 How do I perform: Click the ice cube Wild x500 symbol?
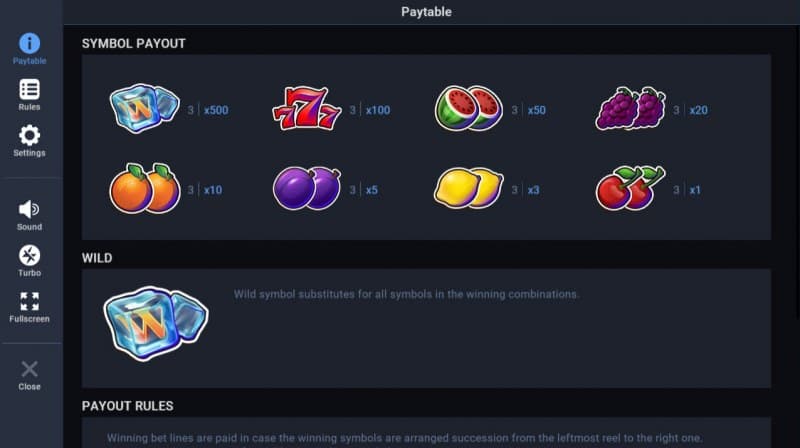(143, 107)
